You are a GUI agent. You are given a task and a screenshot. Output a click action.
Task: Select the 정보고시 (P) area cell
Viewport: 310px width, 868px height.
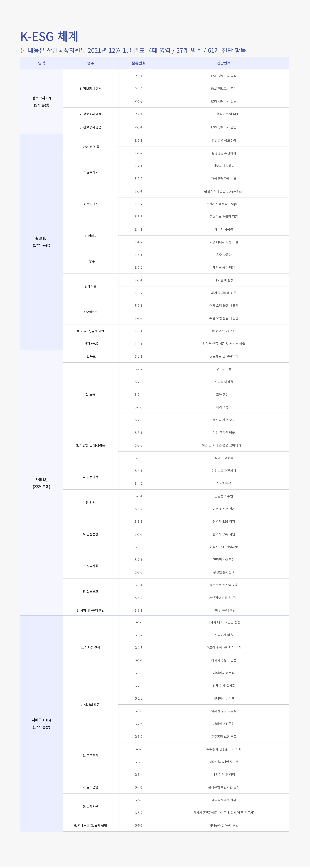click(x=42, y=101)
